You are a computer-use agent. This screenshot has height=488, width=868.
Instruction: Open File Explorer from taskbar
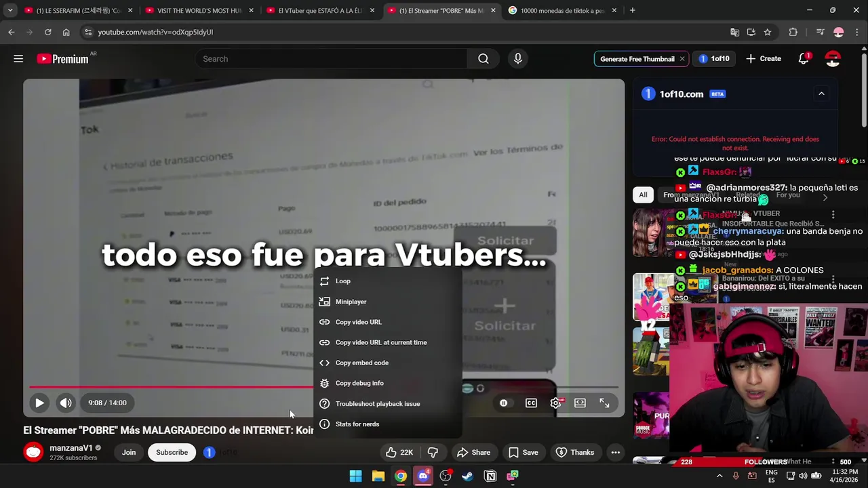378,476
